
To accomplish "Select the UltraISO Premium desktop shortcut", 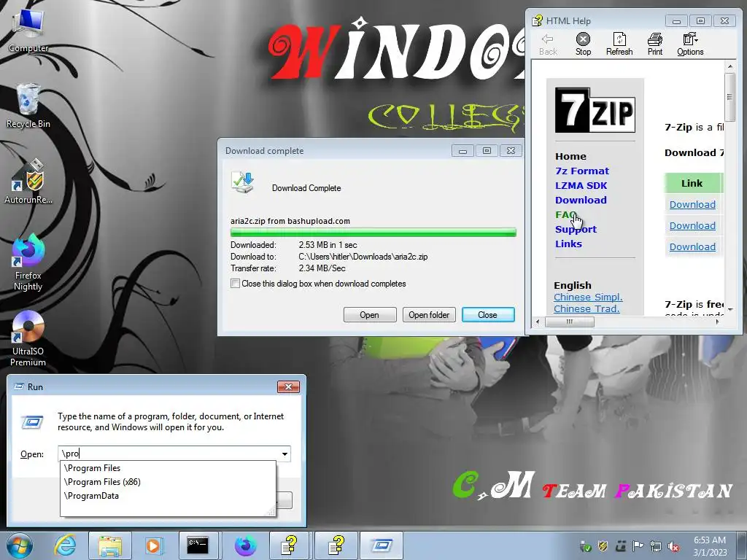I will (28, 338).
